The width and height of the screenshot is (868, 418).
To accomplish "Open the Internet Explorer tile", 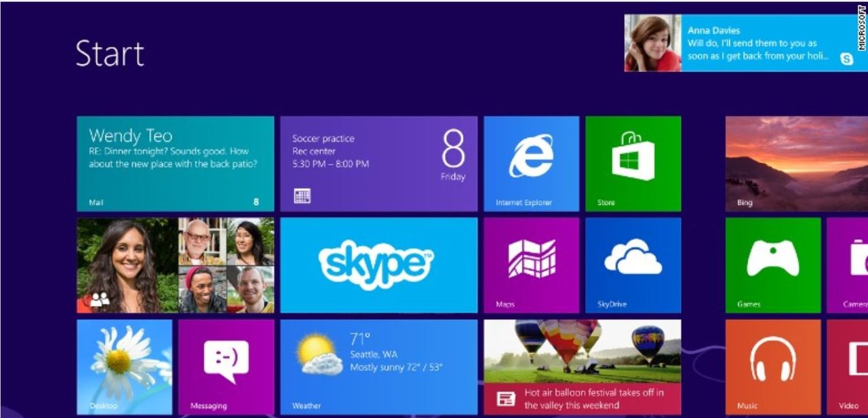I will click(x=531, y=164).
